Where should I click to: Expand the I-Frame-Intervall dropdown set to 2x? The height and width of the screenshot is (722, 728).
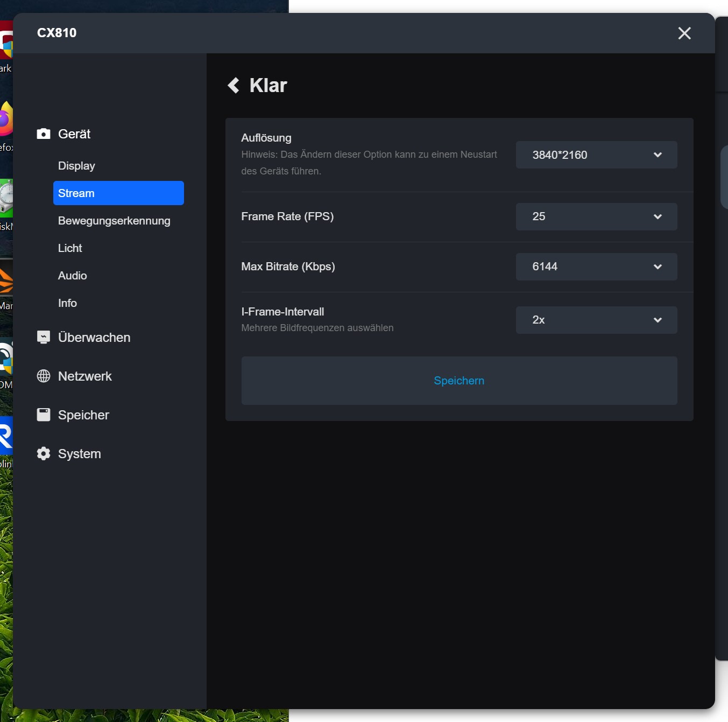pyautogui.click(x=596, y=320)
